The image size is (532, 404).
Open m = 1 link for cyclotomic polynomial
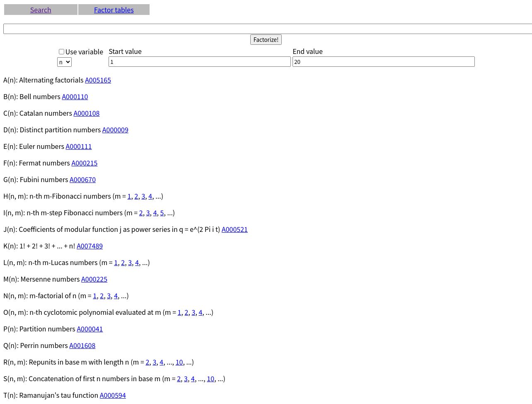point(179,312)
